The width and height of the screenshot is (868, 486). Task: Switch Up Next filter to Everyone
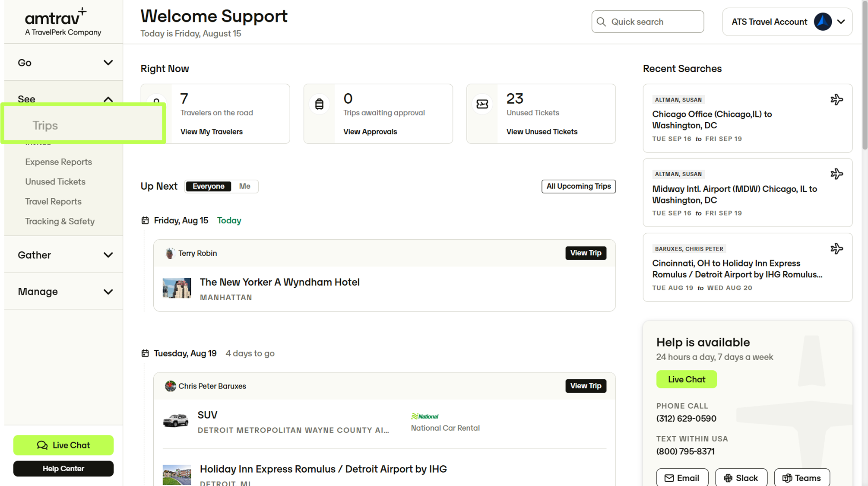click(208, 186)
